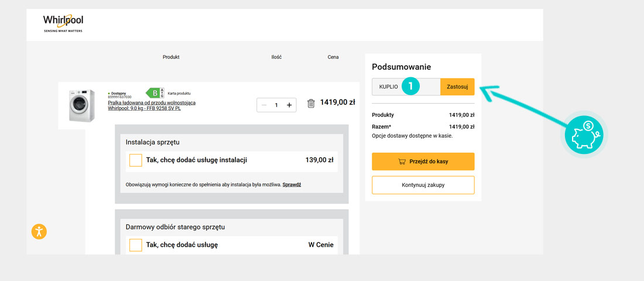
Task: Decrease product quantity with minus button
Action: (264, 105)
